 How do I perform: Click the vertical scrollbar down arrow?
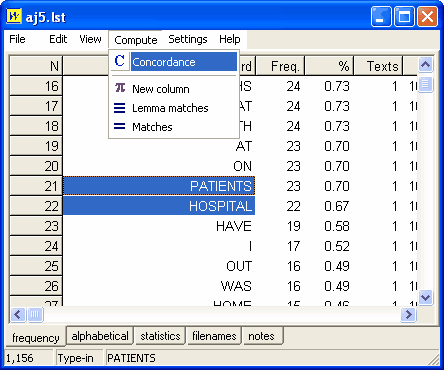click(425, 297)
